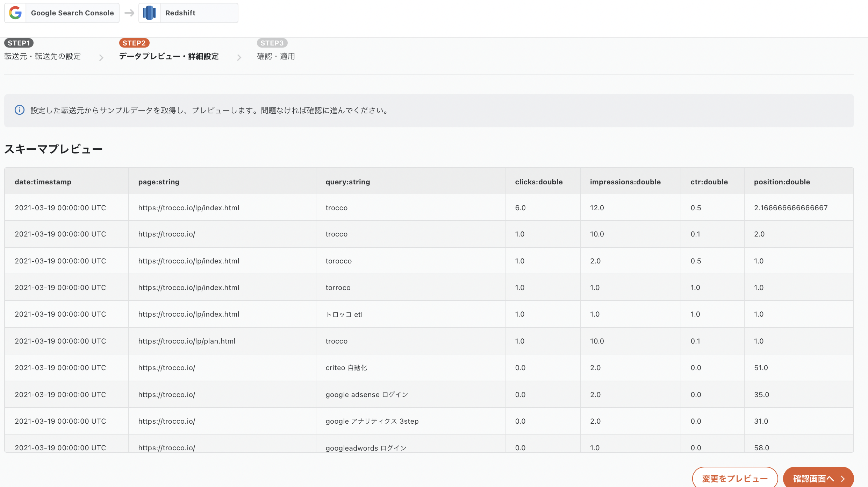Click the chevron after STEP1 label

pos(101,57)
